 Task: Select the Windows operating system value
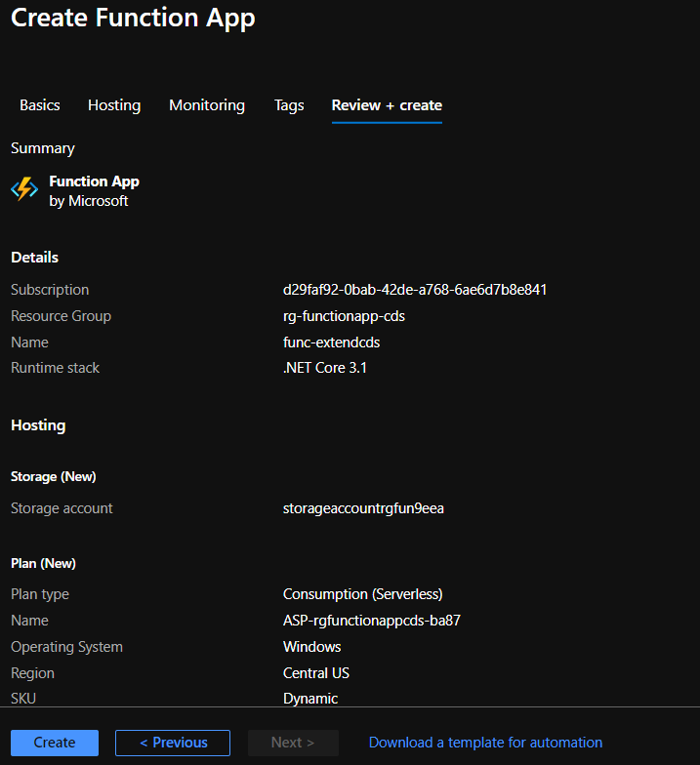point(312,647)
